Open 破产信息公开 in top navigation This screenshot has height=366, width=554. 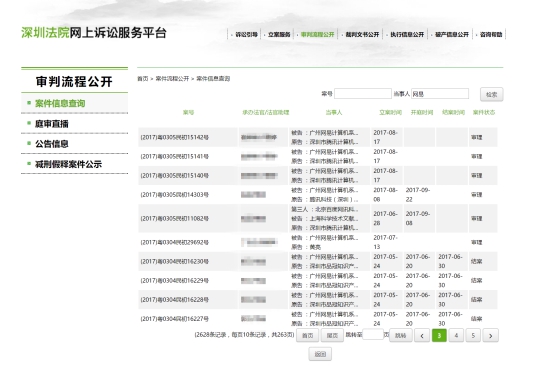coord(452,34)
